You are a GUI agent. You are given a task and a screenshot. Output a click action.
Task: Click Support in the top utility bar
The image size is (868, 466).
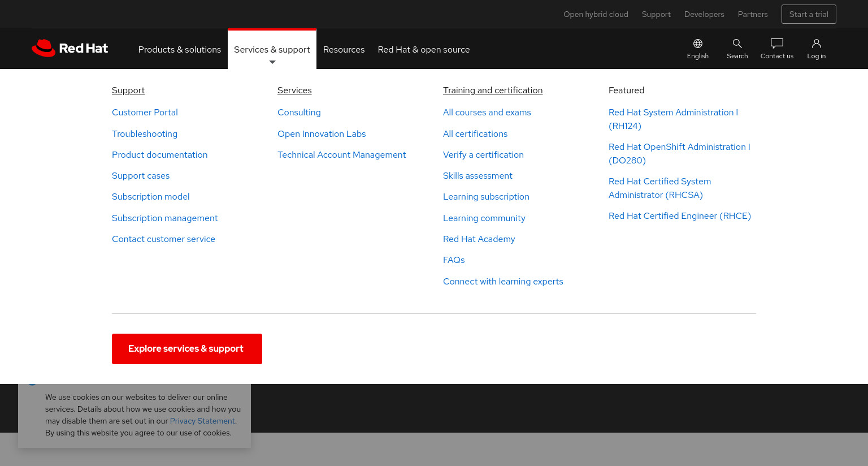(656, 14)
